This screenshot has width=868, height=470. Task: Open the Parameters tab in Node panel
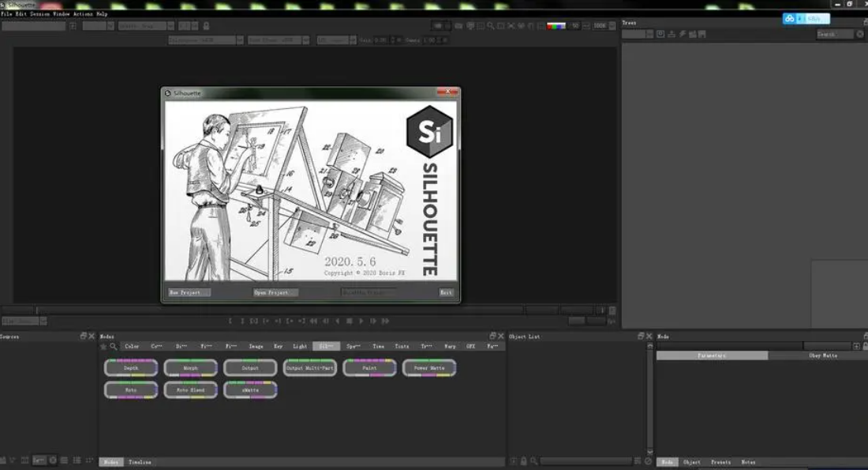(712, 355)
